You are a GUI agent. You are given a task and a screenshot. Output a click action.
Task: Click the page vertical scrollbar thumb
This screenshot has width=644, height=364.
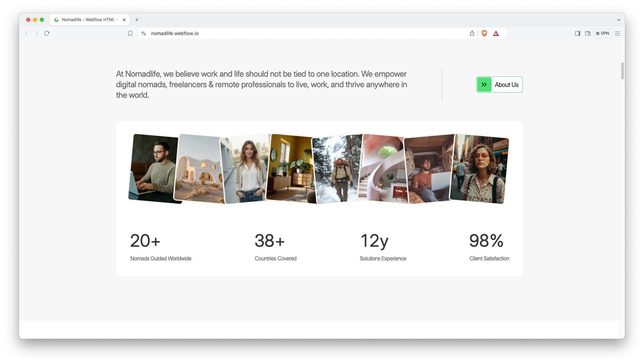point(623,71)
